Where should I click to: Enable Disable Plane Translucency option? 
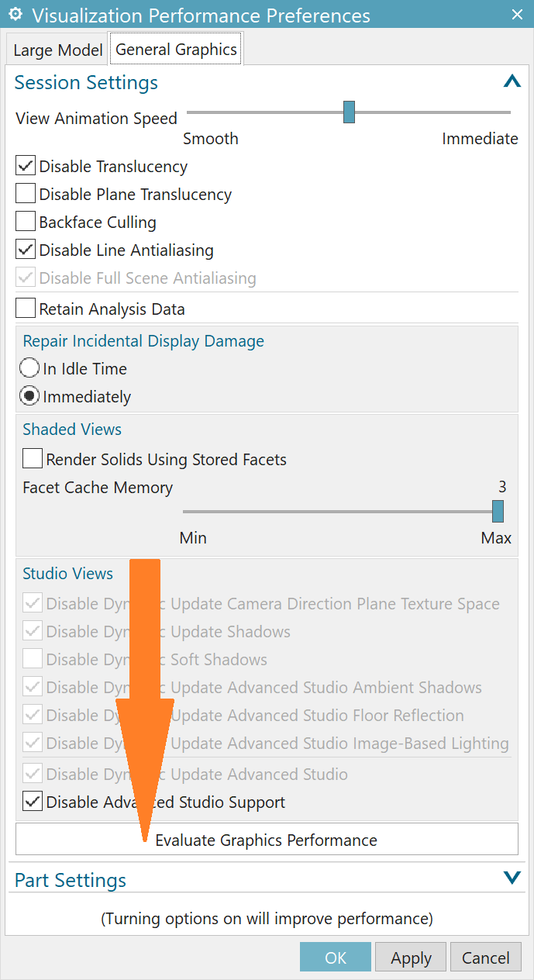point(26,195)
